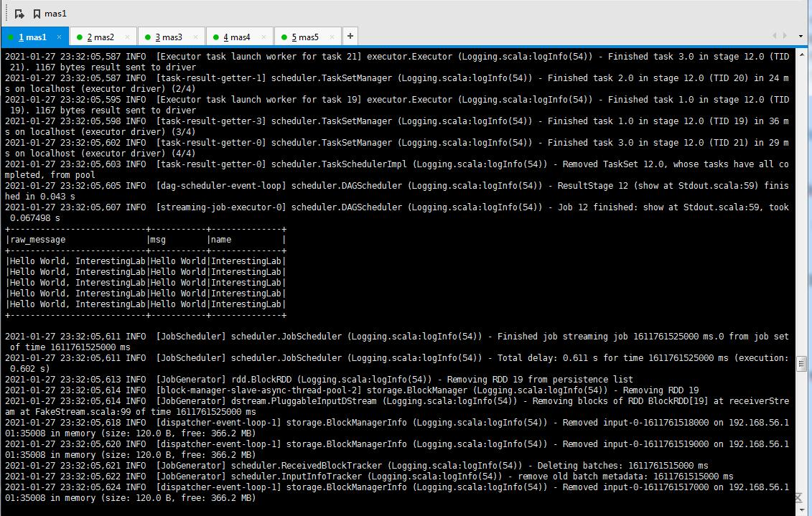Click the 'remove old batch metadata' log line
This screenshot has height=516, width=812.
coord(369,477)
